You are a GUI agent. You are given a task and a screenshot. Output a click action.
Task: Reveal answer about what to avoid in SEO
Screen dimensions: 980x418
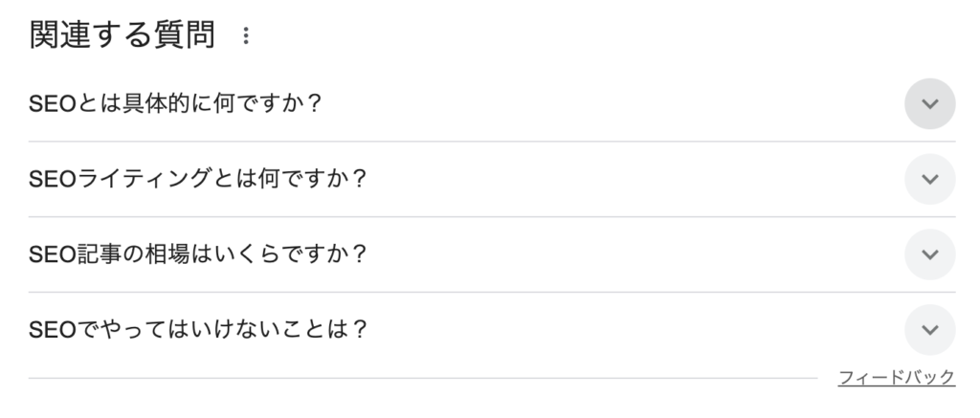click(x=929, y=330)
